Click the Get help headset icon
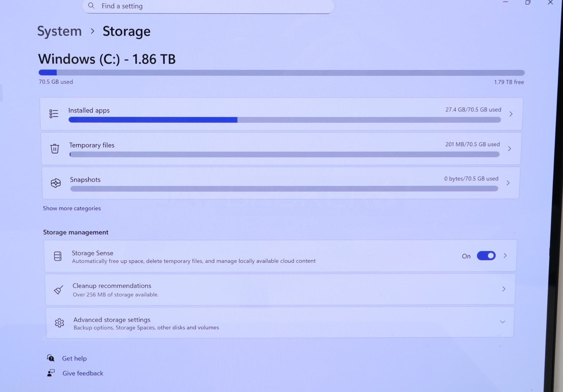563x392 pixels. (x=51, y=358)
